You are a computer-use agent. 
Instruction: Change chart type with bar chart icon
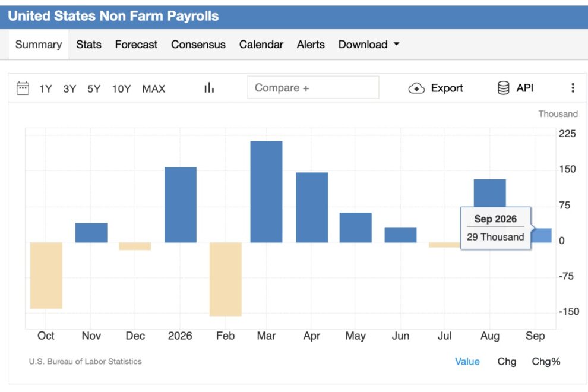pos(209,88)
